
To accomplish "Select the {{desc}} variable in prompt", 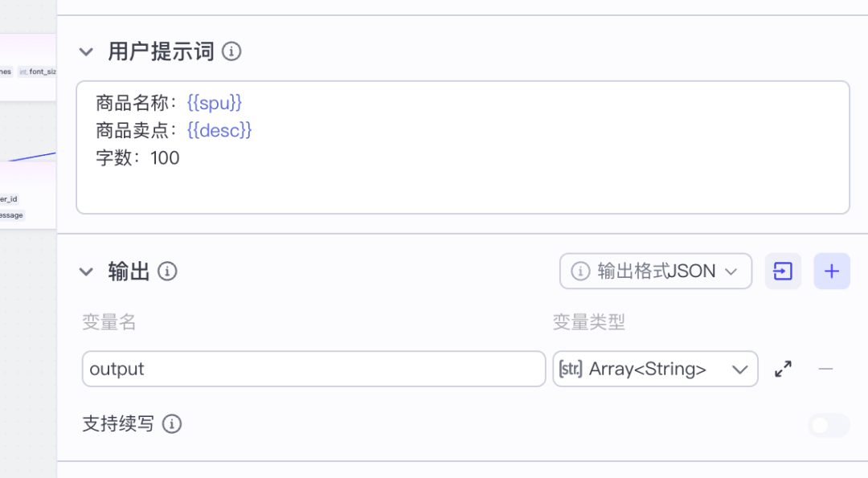I will tap(219, 130).
